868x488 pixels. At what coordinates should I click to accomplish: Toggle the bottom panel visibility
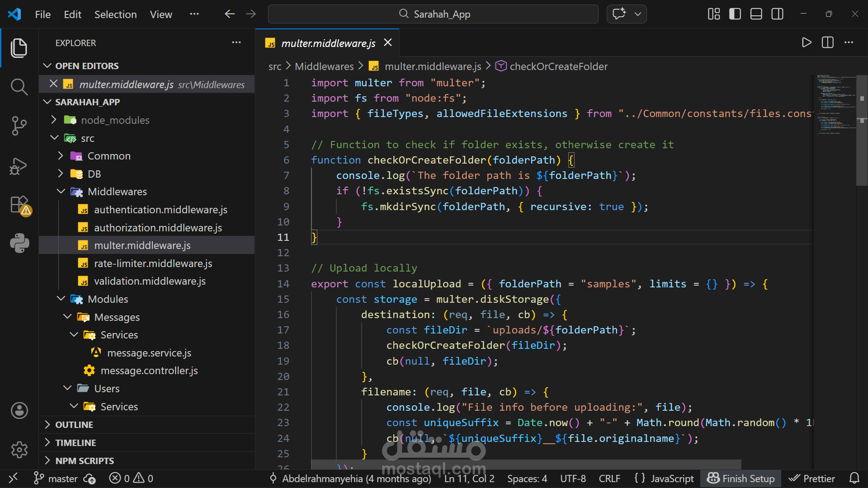pyautogui.click(x=756, y=14)
